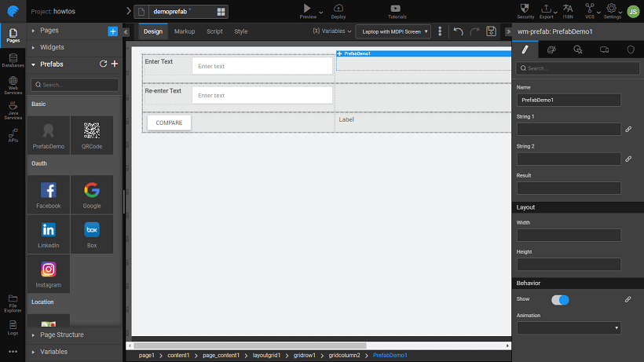Click gridcolumn2 in the breadcrumb
The width and height of the screenshot is (644, 362).
pos(344,356)
